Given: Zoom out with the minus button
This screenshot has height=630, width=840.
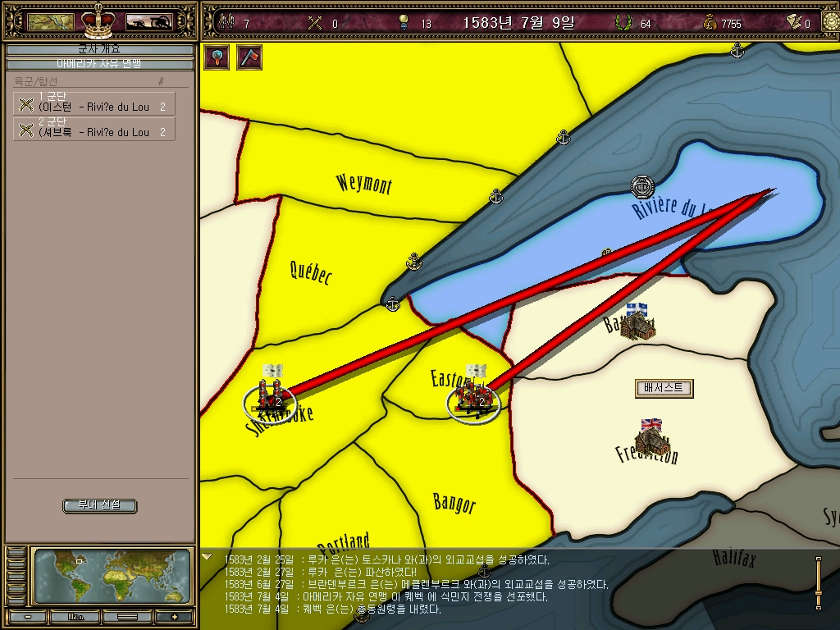Looking at the screenshot, I should pos(27,617).
